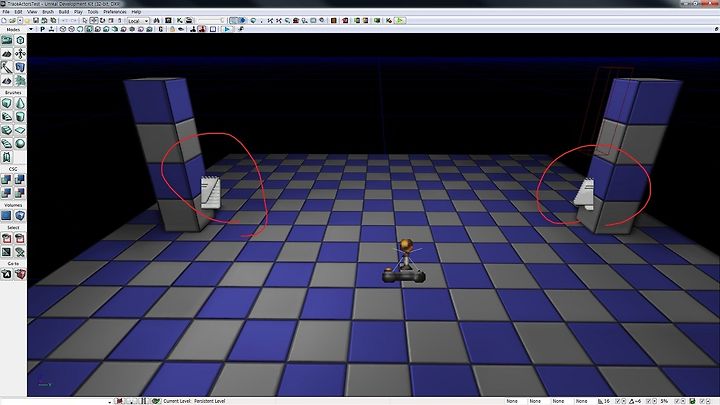
Task: Click the Cylinder brush builder
Action: [20, 117]
